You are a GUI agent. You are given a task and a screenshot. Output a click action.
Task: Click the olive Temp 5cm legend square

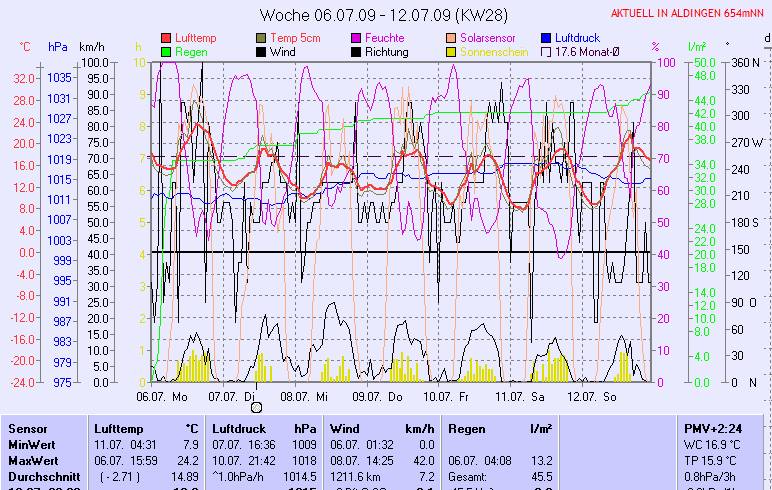point(262,38)
